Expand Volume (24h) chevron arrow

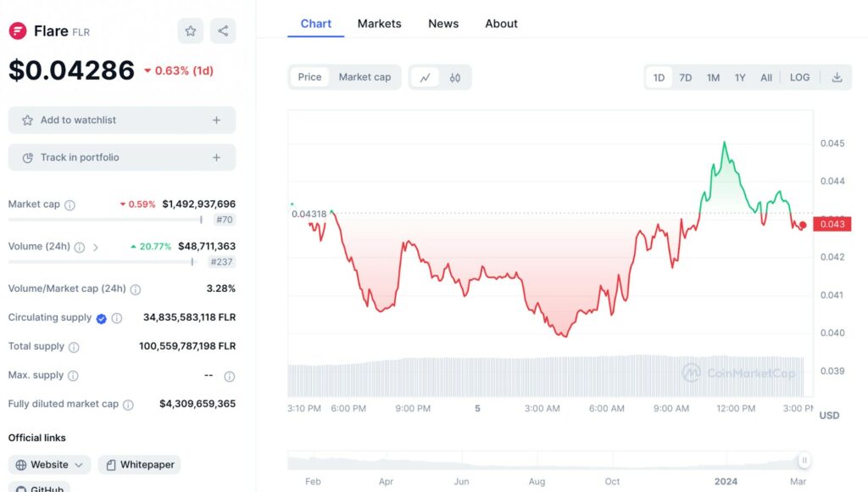pyautogui.click(x=96, y=247)
